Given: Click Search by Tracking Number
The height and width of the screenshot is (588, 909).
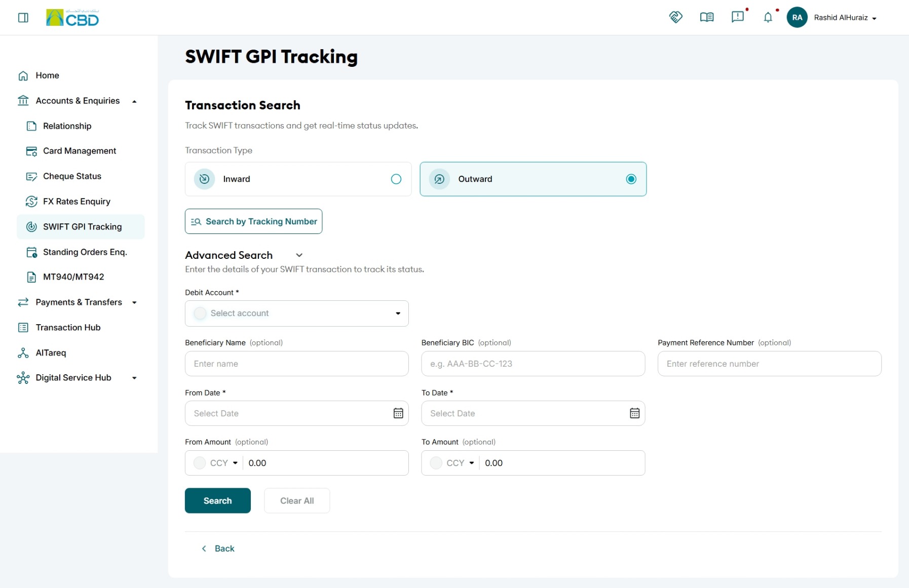Looking at the screenshot, I should (x=253, y=221).
